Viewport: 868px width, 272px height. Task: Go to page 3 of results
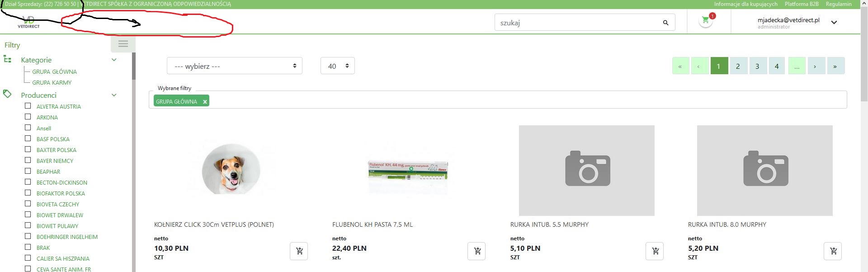(x=757, y=66)
